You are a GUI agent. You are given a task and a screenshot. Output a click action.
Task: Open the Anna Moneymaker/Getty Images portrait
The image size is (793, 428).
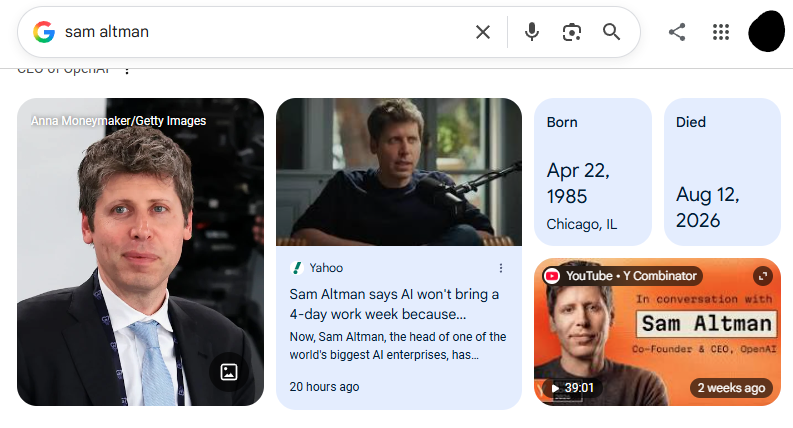(141, 252)
